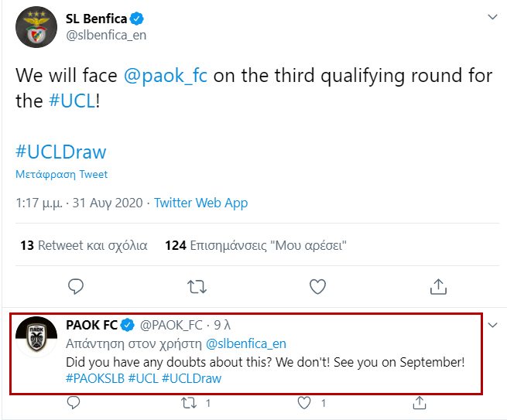Open SL Benfica tweet options chevron
The image size is (507, 420).
pos(492,17)
